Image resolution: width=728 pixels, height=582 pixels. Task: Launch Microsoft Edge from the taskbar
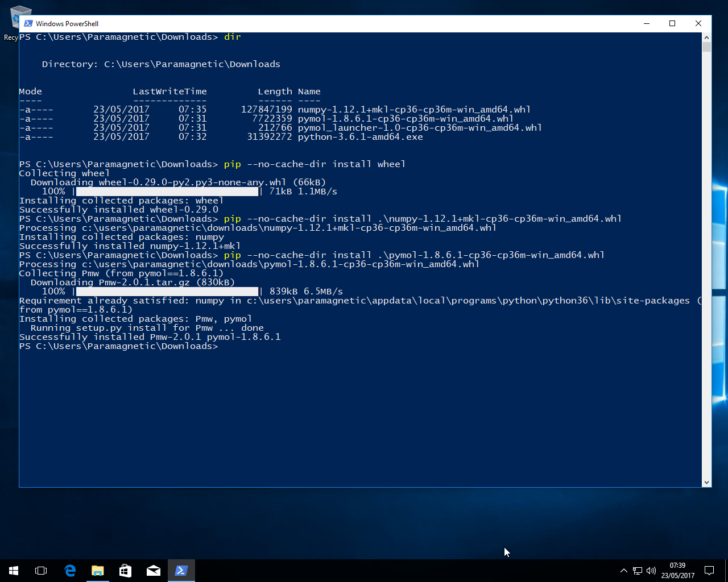click(x=70, y=571)
